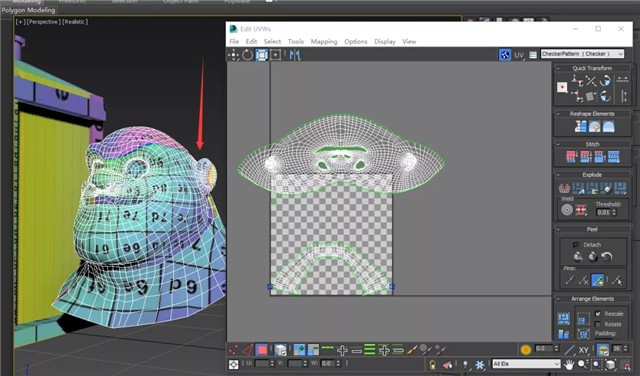This screenshot has width=640, height=376.
Task: Select Polygon sub-object mode
Action: click(x=262, y=349)
